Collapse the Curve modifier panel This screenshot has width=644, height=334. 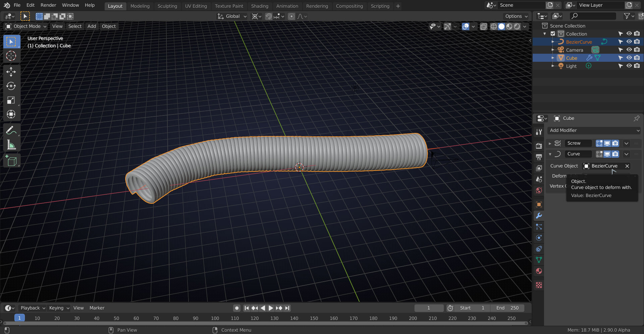point(550,154)
